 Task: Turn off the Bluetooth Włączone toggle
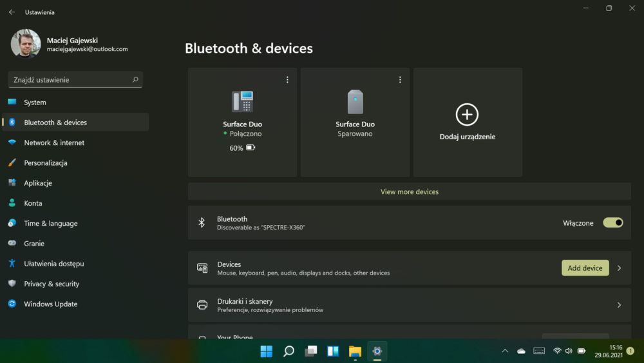click(613, 223)
